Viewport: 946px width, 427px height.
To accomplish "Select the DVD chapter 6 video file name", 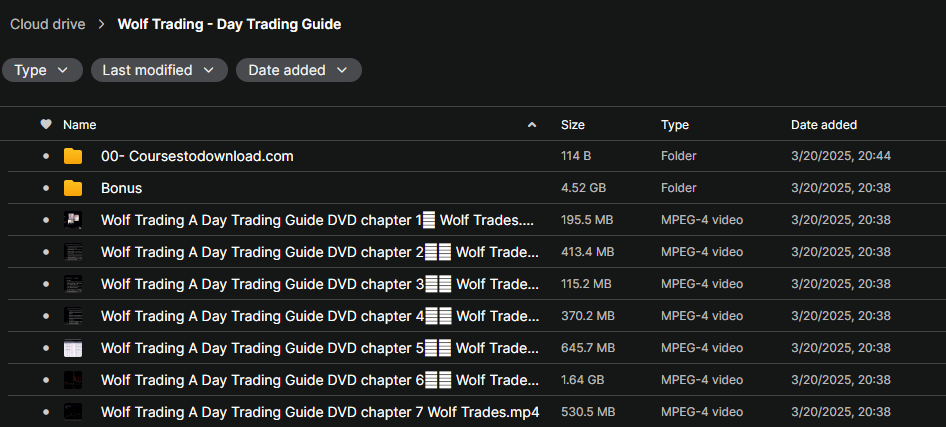I will pos(320,380).
